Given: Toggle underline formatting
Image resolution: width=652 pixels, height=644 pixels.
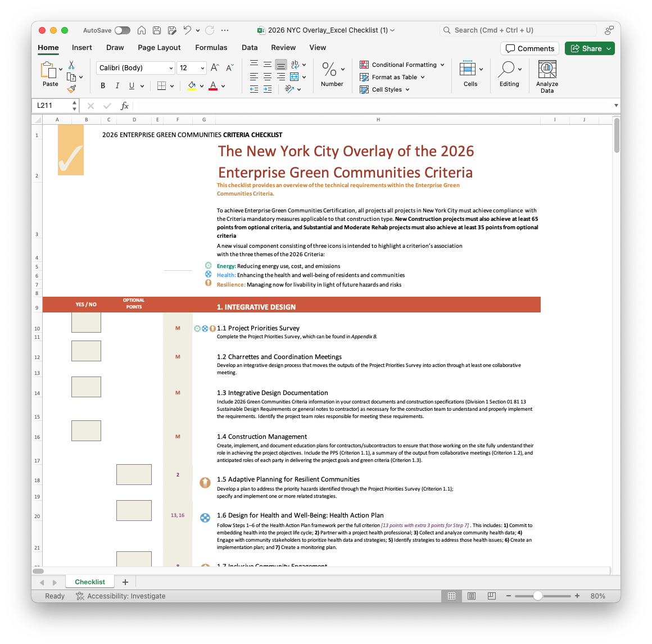Looking at the screenshot, I should point(132,85).
